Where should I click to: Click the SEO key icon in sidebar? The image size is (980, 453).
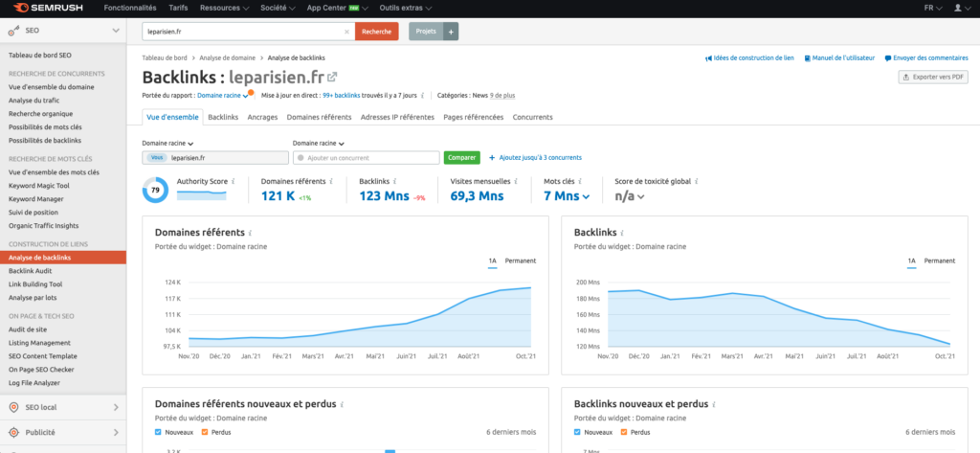coord(15,31)
